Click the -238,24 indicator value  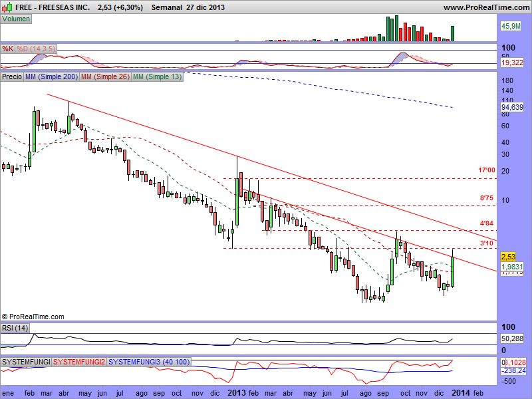pyautogui.click(x=513, y=370)
